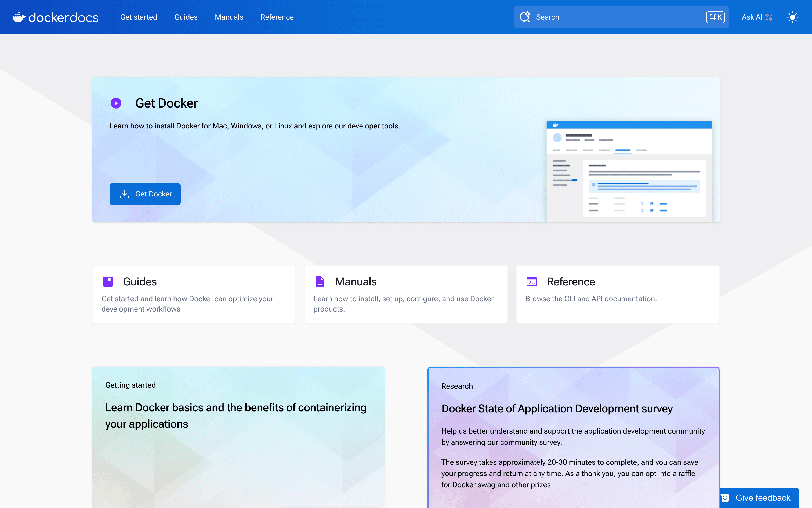
Task: Open the Reference card title
Action: pyautogui.click(x=571, y=282)
